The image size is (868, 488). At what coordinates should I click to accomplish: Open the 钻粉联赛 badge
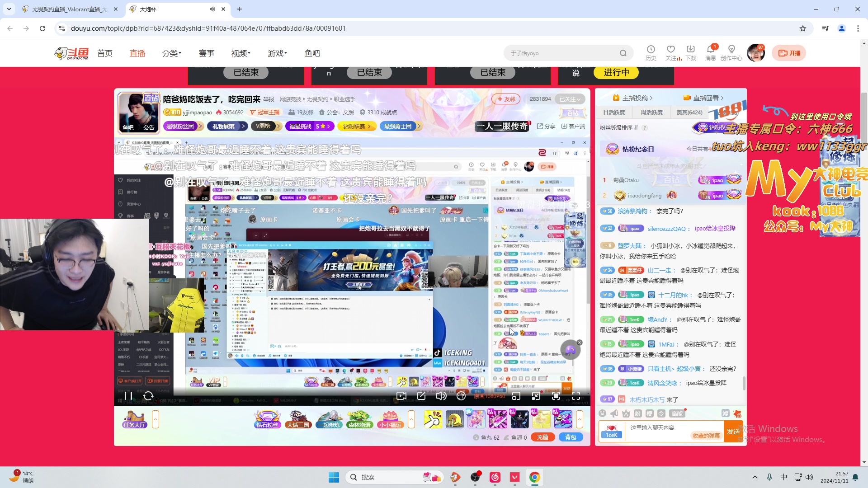point(357,126)
